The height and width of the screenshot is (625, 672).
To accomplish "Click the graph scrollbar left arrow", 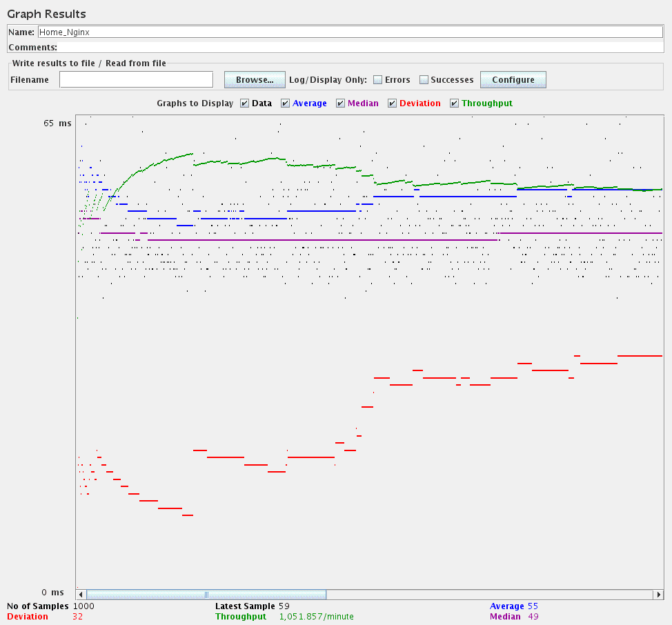I will click(x=81, y=595).
